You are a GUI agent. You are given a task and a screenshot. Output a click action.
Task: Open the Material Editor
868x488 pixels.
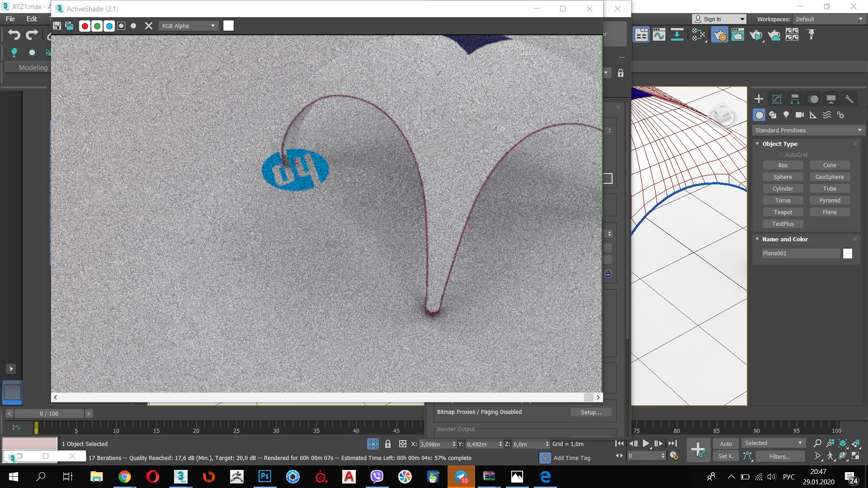698,35
